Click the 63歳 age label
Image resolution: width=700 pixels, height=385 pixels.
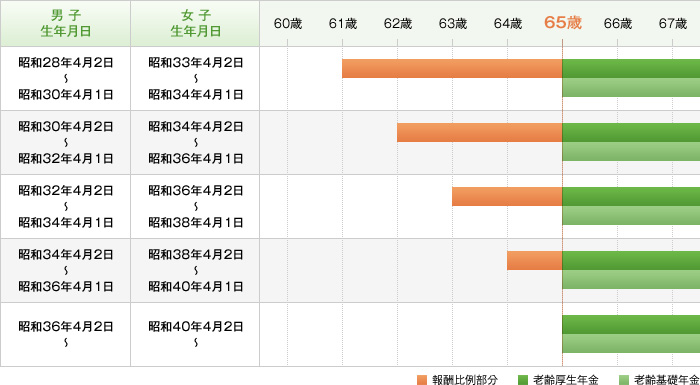(x=453, y=24)
